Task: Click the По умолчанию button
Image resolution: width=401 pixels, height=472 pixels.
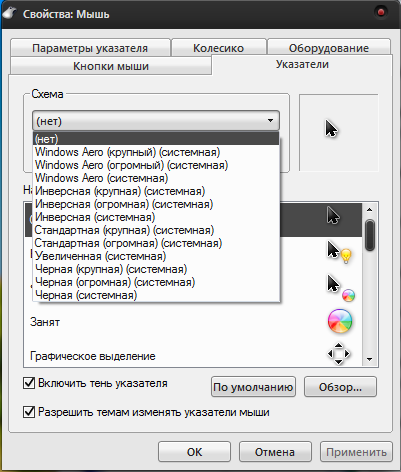Action: [x=253, y=387]
